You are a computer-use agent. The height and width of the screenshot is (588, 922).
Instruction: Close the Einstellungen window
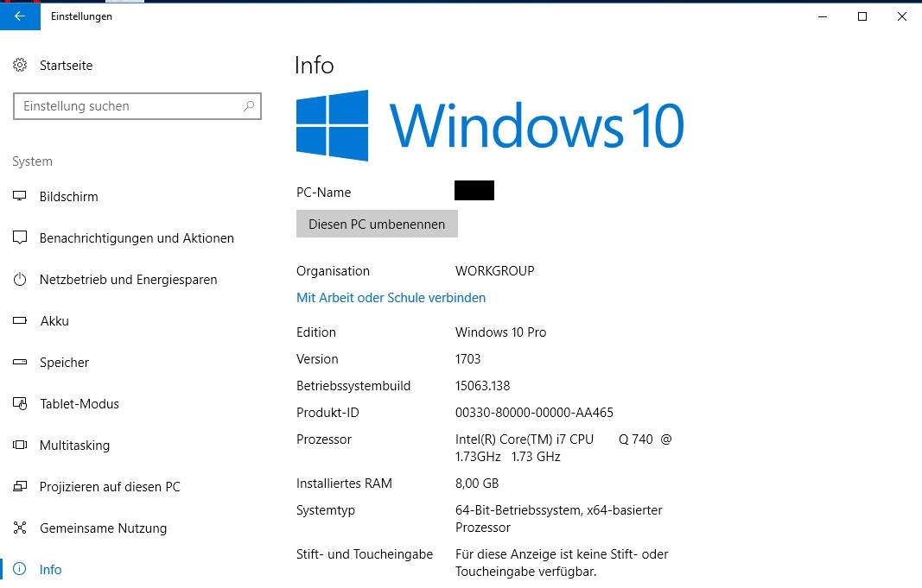click(901, 16)
